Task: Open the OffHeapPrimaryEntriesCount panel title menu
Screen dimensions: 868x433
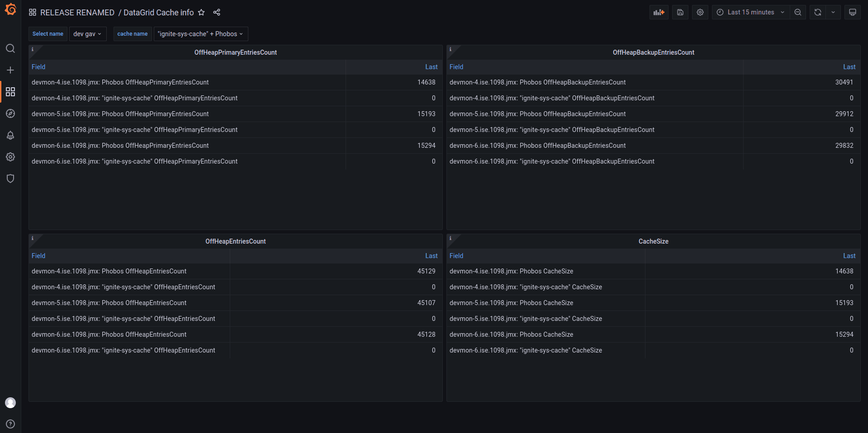Action: coord(235,52)
